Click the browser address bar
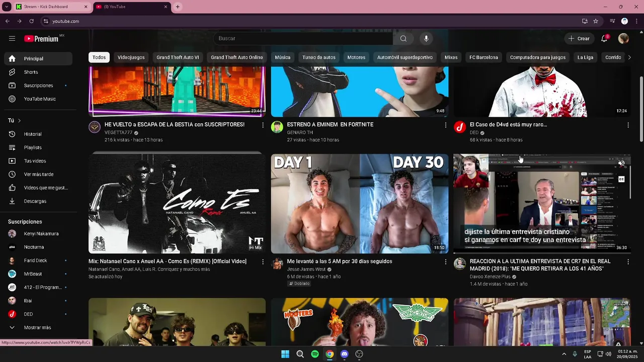Image resolution: width=644 pixels, height=362 pixels. (x=312, y=21)
